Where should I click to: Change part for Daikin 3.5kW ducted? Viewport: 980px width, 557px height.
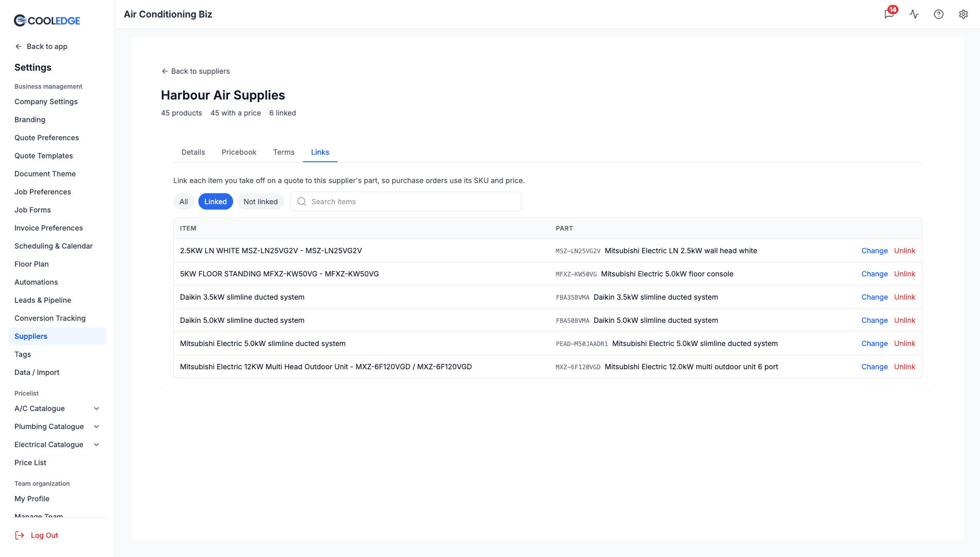[x=874, y=297]
